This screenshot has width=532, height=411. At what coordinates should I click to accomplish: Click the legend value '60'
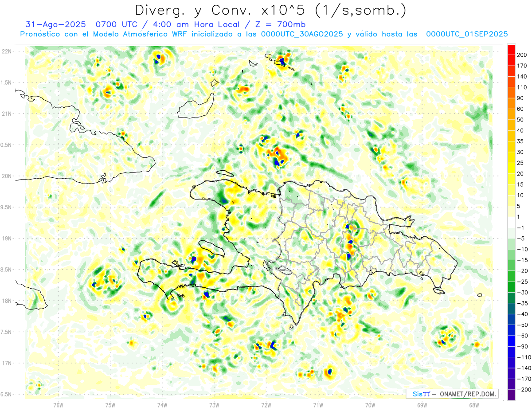pyautogui.click(x=520, y=109)
